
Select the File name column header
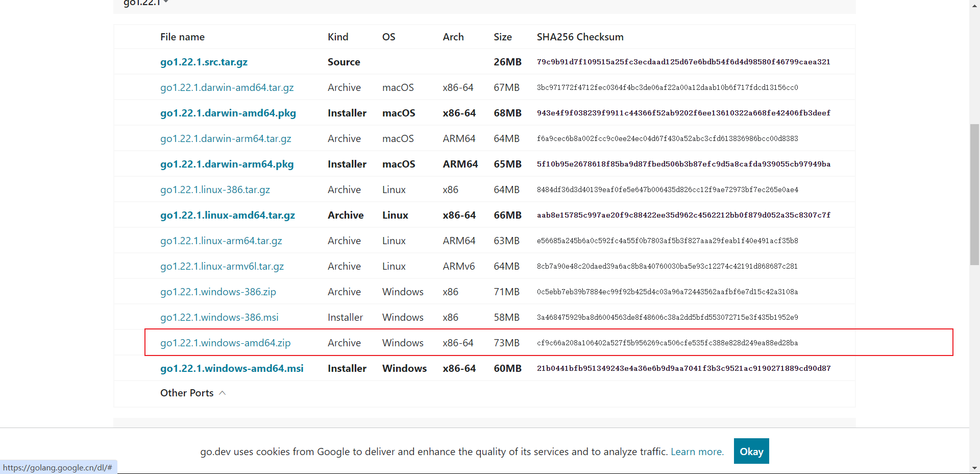182,37
